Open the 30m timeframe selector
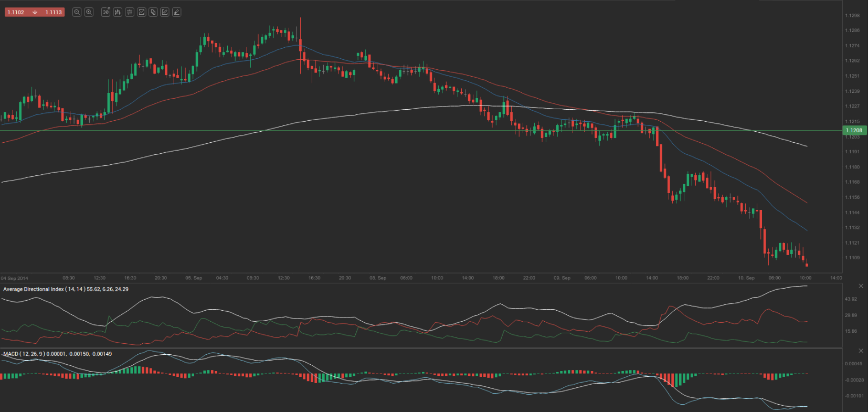This screenshot has height=412, width=868. click(x=105, y=12)
